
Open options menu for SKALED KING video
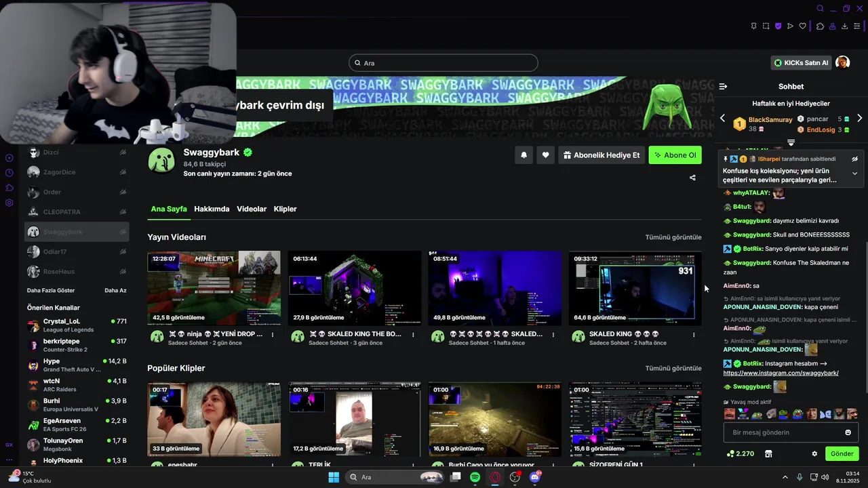click(693, 334)
